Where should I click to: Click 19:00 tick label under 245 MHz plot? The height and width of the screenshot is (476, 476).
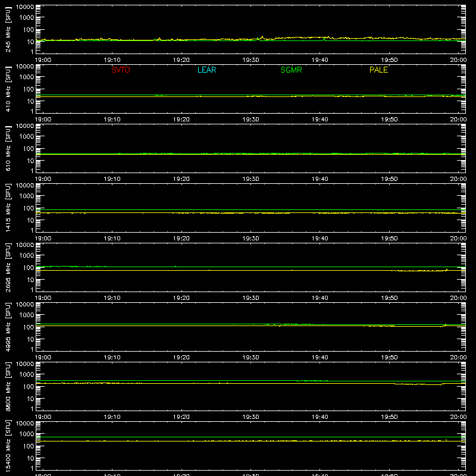tap(43, 60)
